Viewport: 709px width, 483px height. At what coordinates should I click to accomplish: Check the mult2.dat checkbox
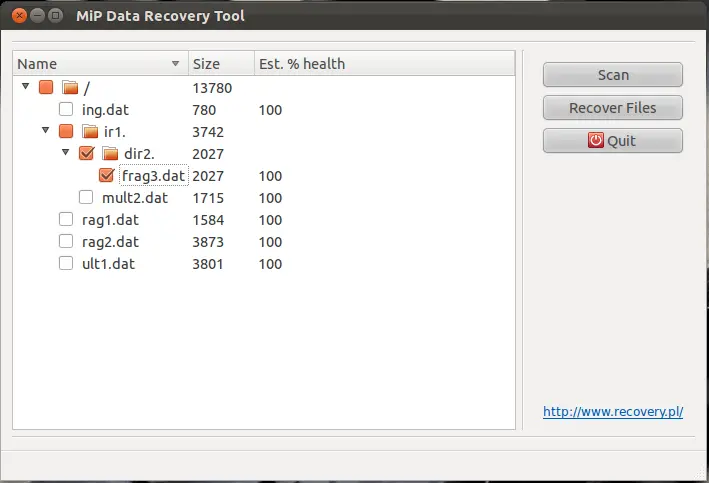pyautogui.click(x=86, y=198)
